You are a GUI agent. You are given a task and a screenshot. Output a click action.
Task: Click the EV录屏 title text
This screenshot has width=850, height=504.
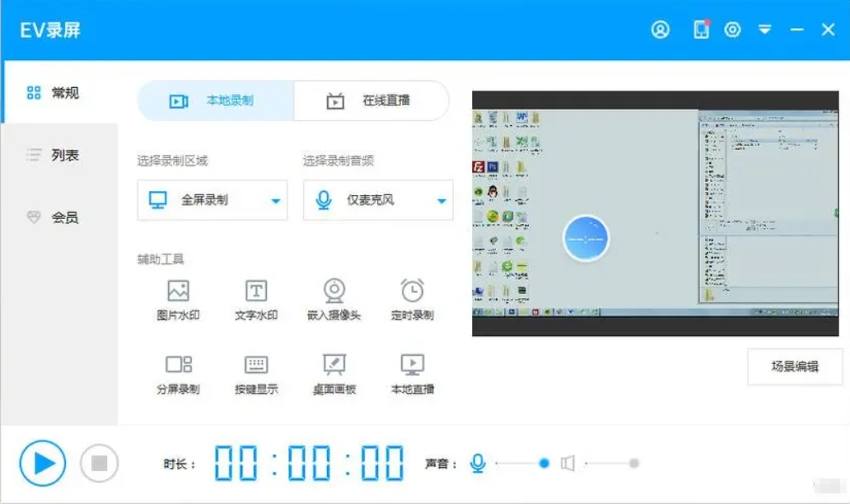point(50,30)
